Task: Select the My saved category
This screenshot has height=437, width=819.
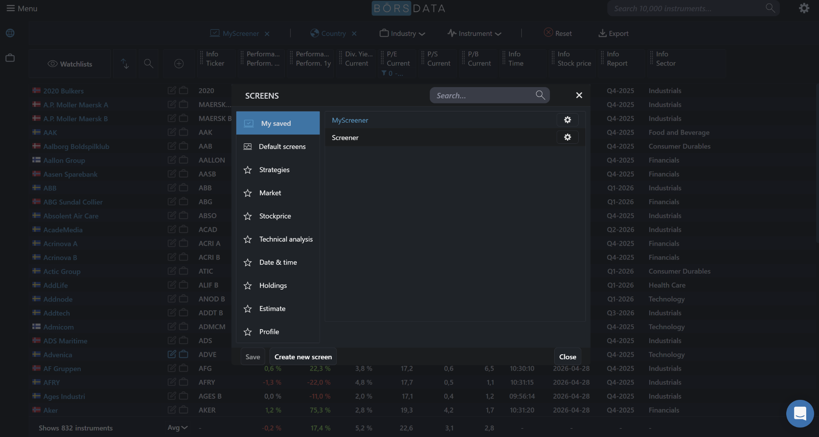Action: (278, 123)
